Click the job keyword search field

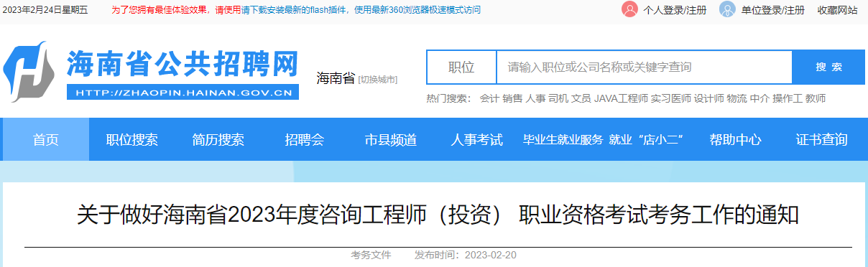(x=645, y=67)
